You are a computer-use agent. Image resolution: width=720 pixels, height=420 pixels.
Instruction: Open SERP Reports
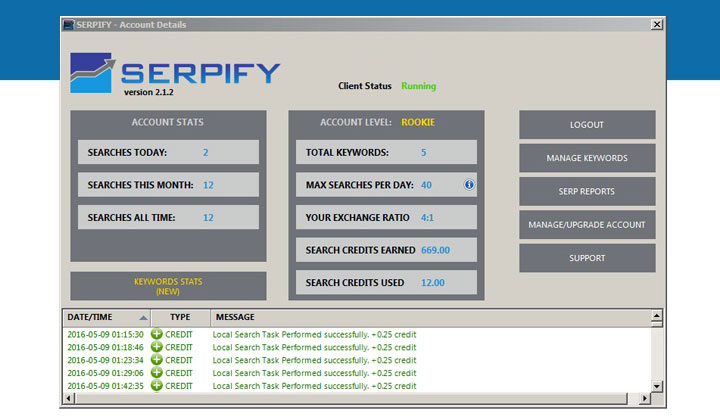pos(587,191)
